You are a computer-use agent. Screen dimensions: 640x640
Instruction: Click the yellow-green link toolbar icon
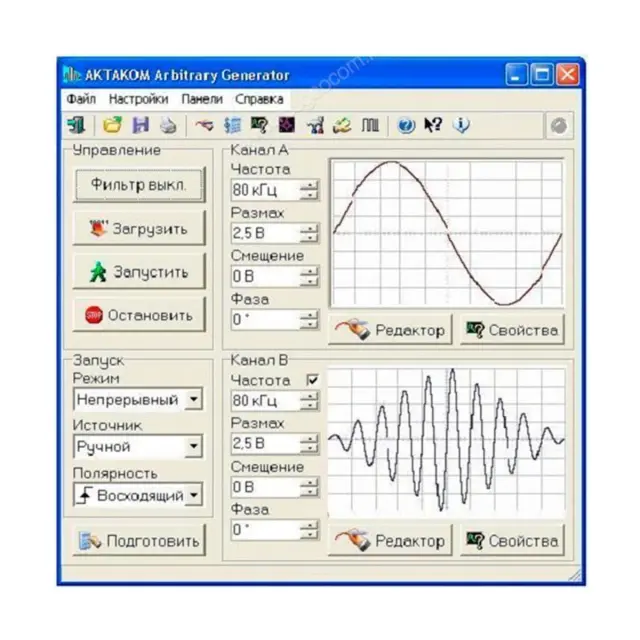(x=342, y=125)
